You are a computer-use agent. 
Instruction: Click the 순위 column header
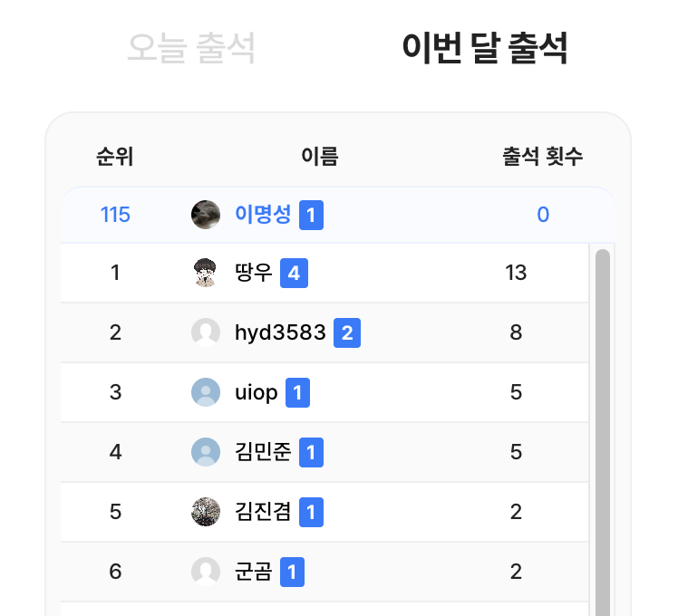point(115,157)
